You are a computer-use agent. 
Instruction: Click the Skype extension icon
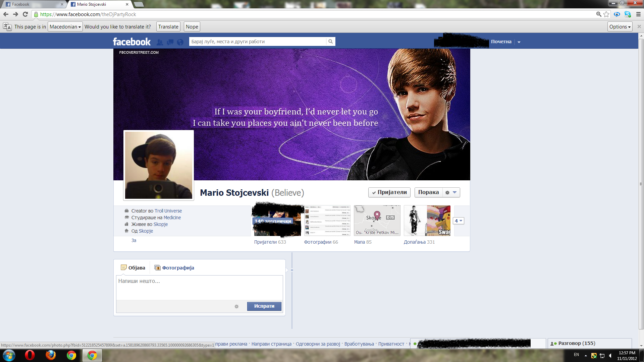(628, 14)
